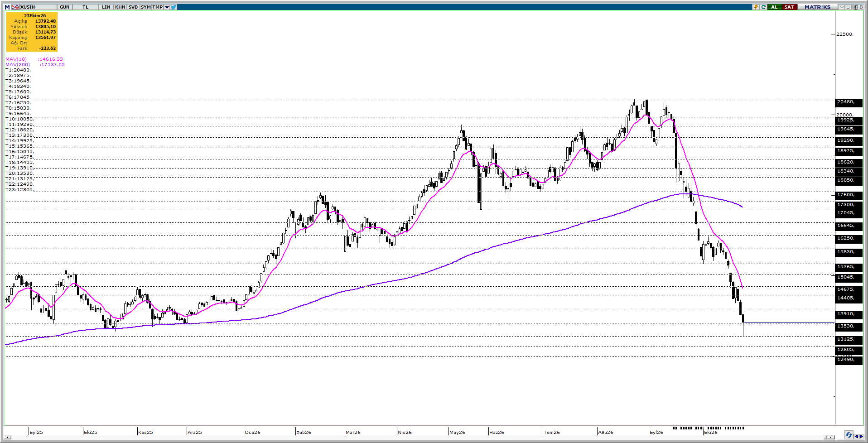
Task: Click the KHN toolbar button
Action: pyautogui.click(x=120, y=7)
